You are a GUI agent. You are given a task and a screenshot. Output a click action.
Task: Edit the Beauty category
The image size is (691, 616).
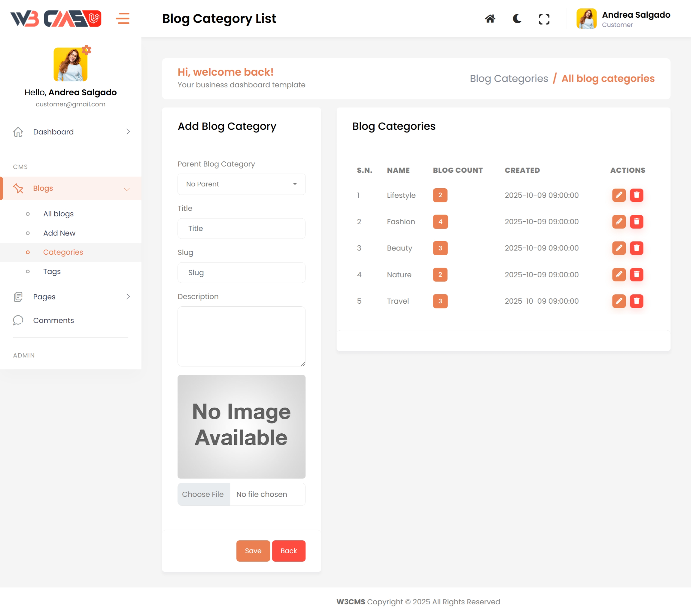(x=619, y=248)
